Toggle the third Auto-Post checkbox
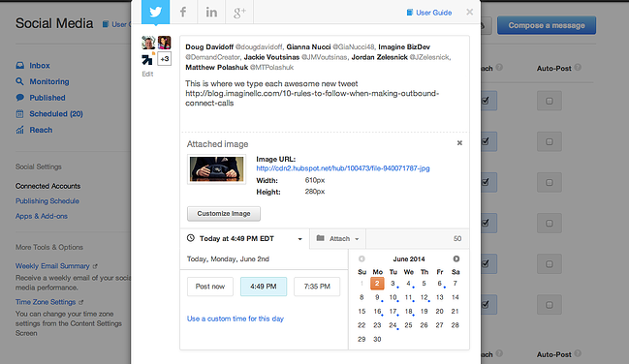Image resolution: width=629 pixels, height=364 pixels. (x=550, y=182)
